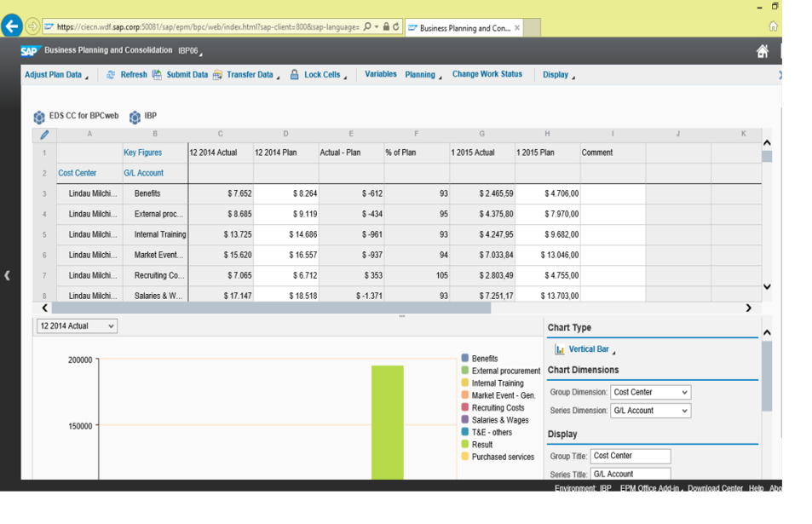This screenshot has height=524, width=812.
Task: Click the Group Title input field
Action: (x=631, y=456)
